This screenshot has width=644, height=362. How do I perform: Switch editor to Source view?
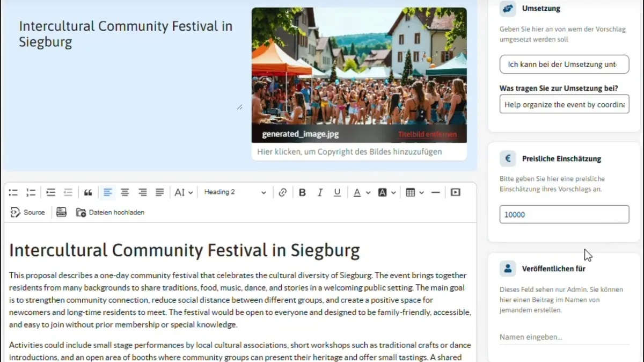[x=28, y=212]
